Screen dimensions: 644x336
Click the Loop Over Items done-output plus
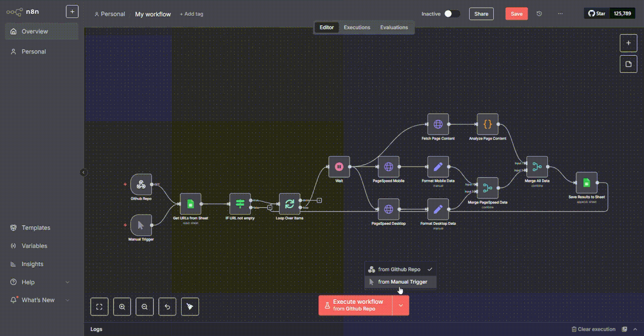[x=319, y=200]
